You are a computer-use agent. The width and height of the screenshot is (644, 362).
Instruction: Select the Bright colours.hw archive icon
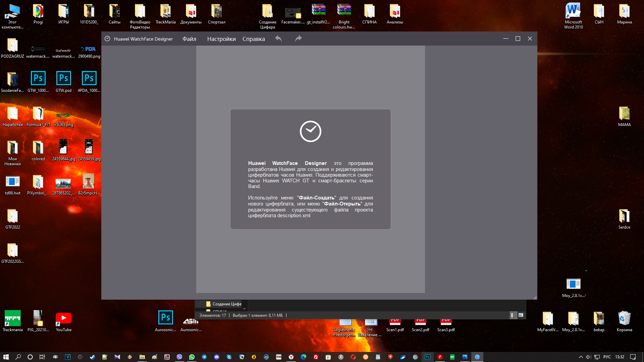(344, 16)
